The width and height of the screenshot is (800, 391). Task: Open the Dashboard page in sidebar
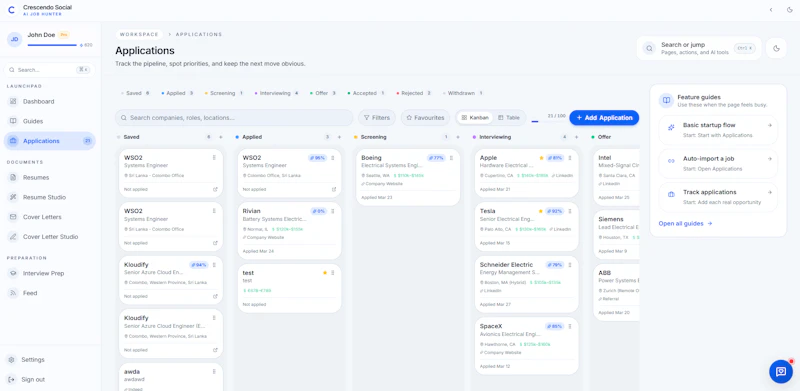click(x=49, y=102)
